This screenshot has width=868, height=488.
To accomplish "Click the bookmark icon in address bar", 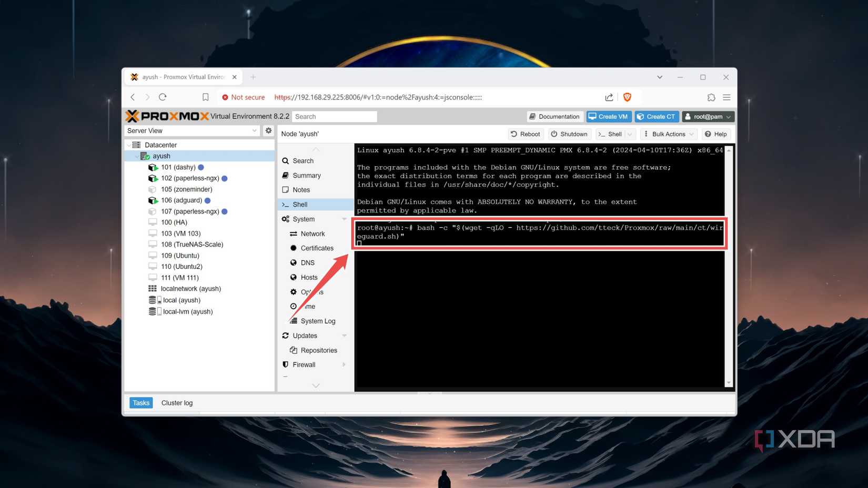I will (206, 97).
